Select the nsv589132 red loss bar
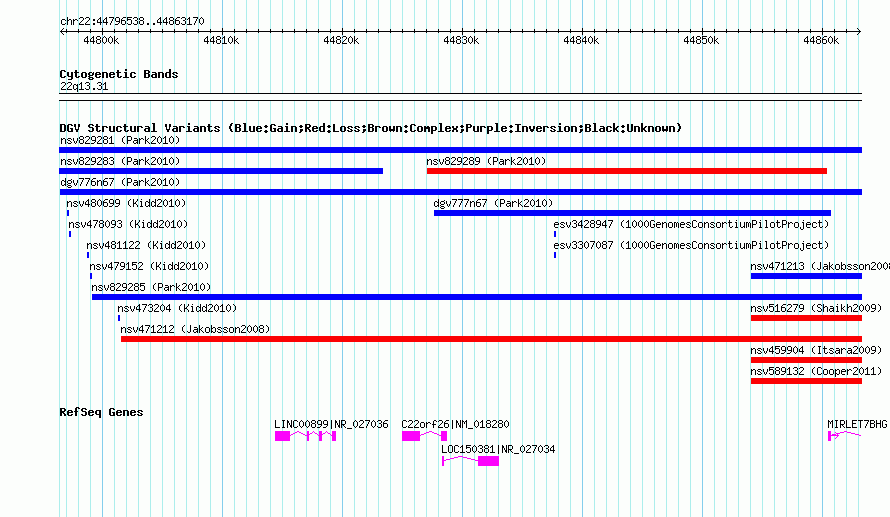Viewport: 890px width, 517px height. point(807,381)
